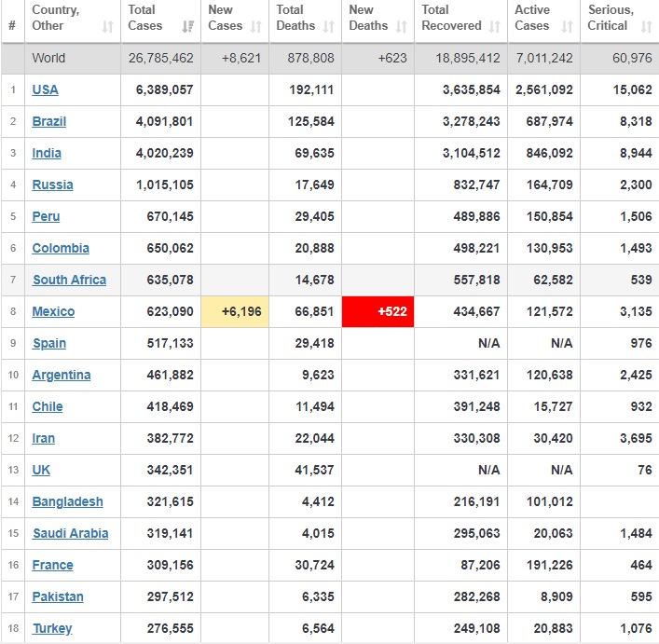This screenshot has width=659, height=644.
Task: Open the Brazil country page
Action: tap(48, 121)
